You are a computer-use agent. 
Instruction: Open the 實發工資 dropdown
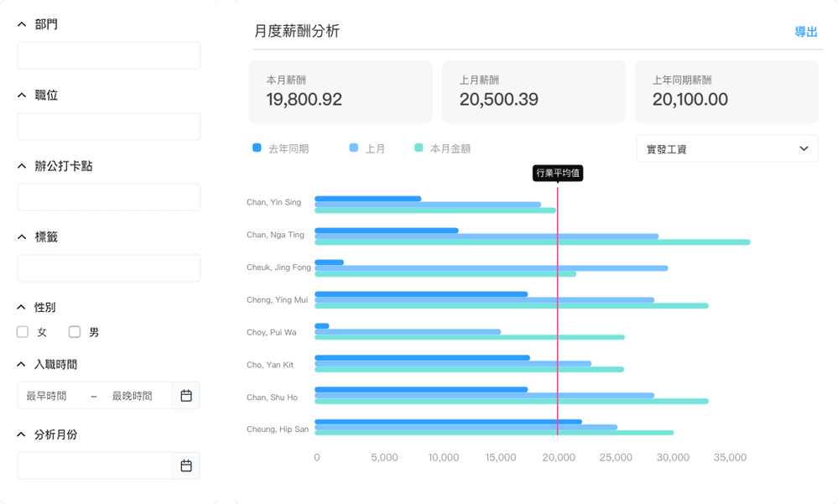point(726,148)
